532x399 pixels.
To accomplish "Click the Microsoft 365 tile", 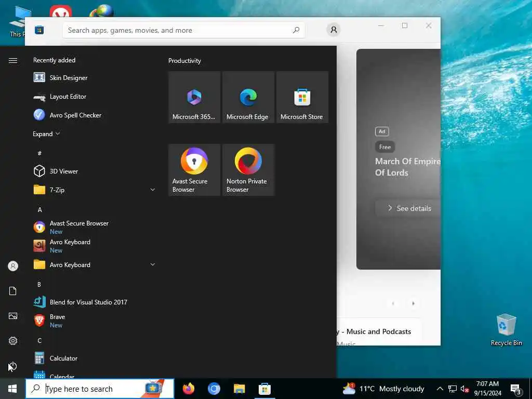I will click(x=194, y=97).
